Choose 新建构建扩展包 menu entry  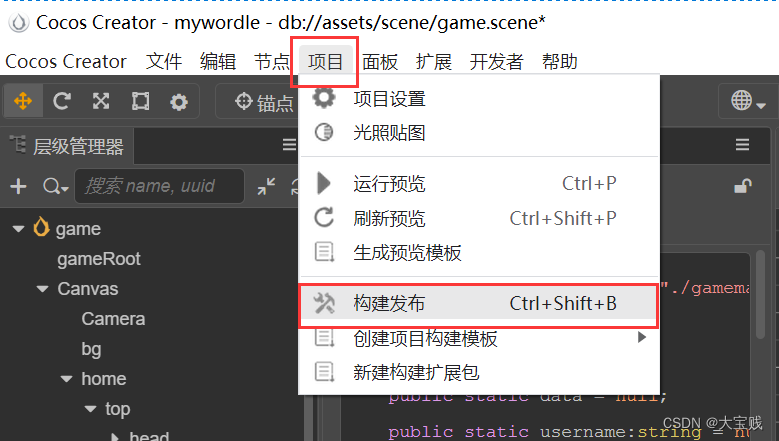[x=479, y=372]
